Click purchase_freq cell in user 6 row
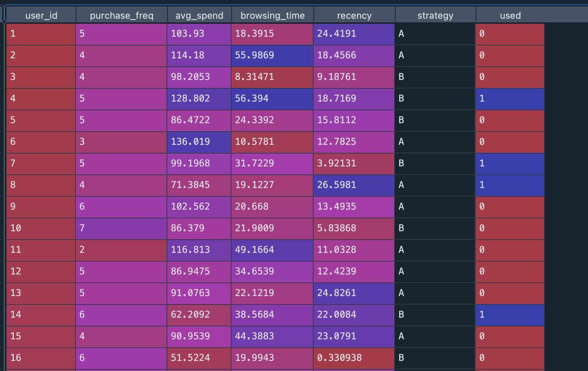This screenshot has width=588, height=371. pos(121,142)
